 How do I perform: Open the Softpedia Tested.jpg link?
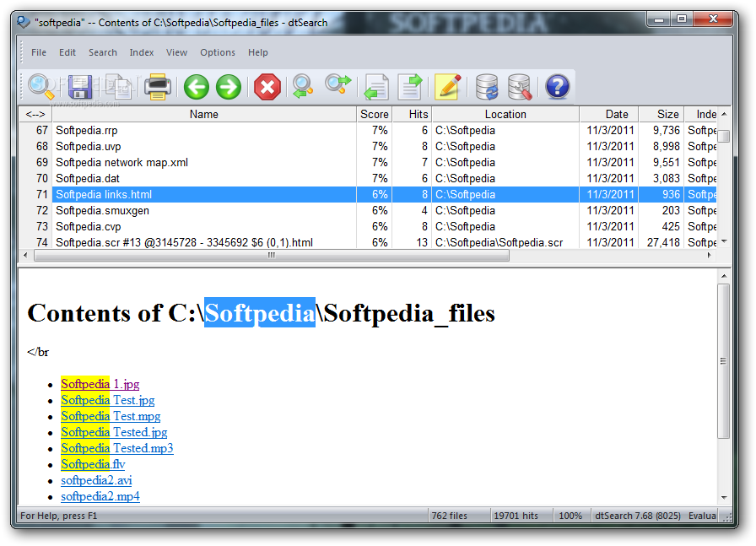point(114,432)
